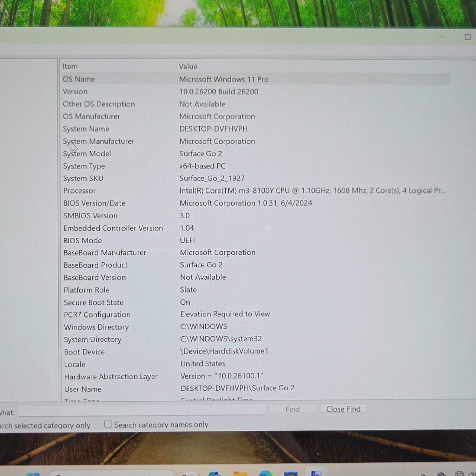Image resolution: width=476 pixels, height=476 pixels.
Task: Click the 'DESKTOP-DVFHVPH' system name value
Action: pos(213,129)
